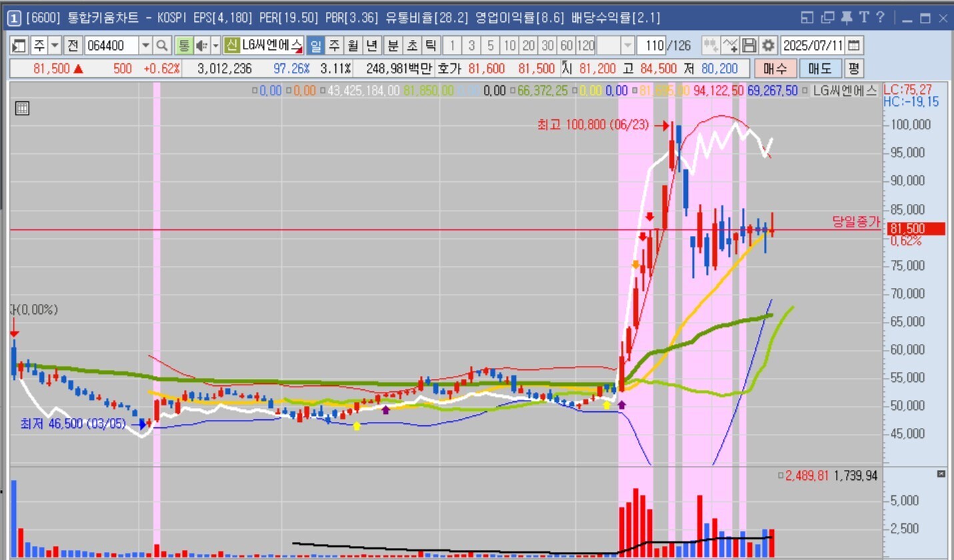
Task: Select the 1 interval button
Action: [x=453, y=45]
